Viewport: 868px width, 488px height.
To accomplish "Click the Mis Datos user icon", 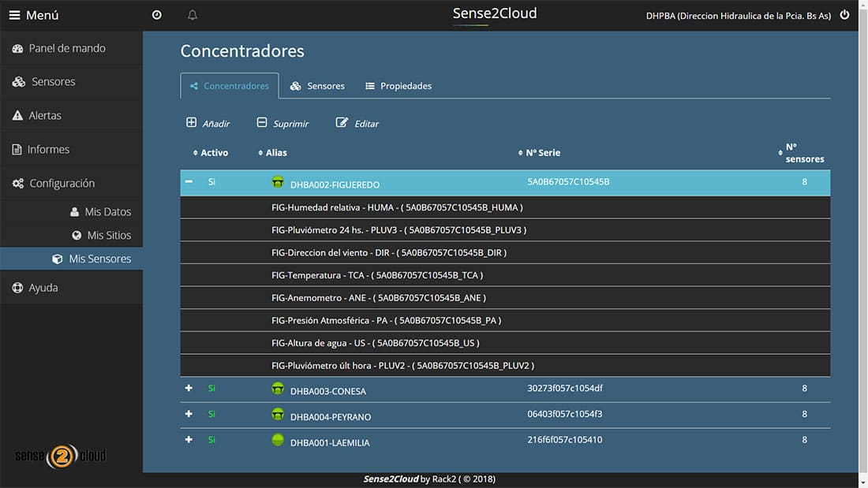I will pos(75,212).
